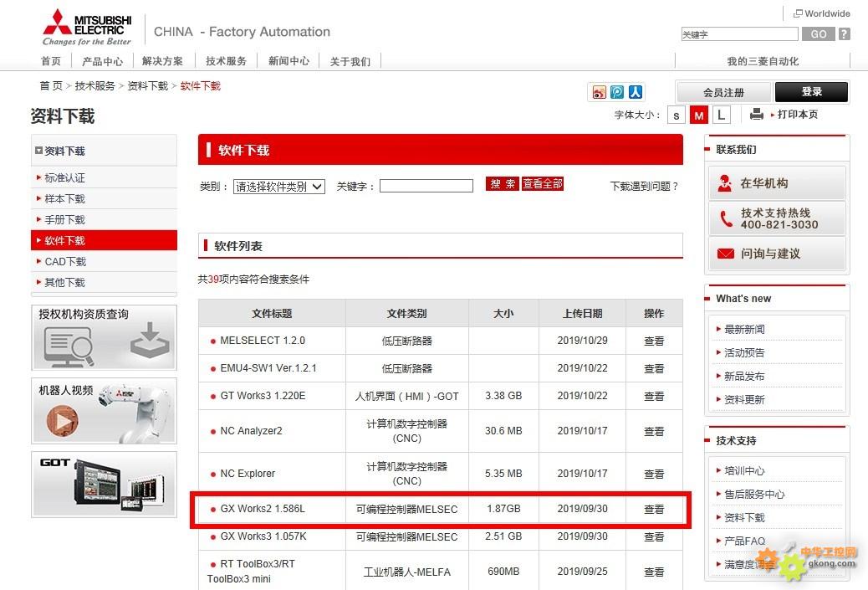The height and width of the screenshot is (590, 868).
Task: Click 查看 for NC Explorer
Action: pyautogui.click(x=654, y=475)
